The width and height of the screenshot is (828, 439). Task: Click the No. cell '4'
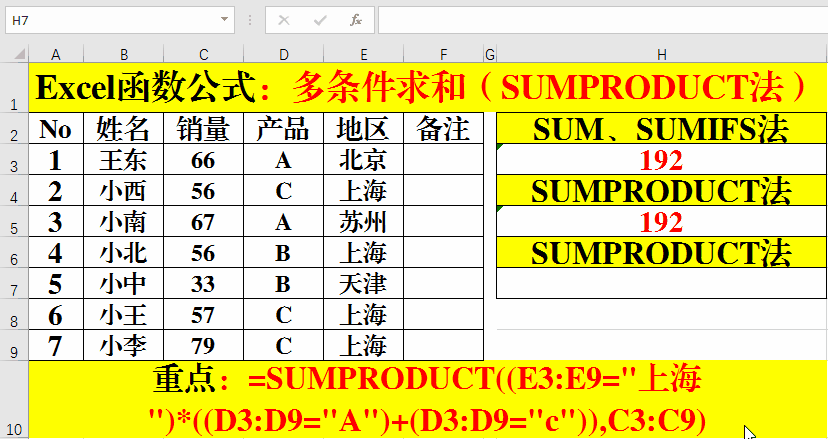click(x=56, y=253)
